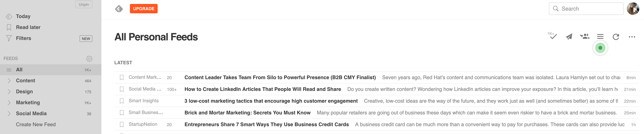The width and height of the screenshot is (644, 134).
Task: Open feeds settings gear icon
Action: pos(89,59)
